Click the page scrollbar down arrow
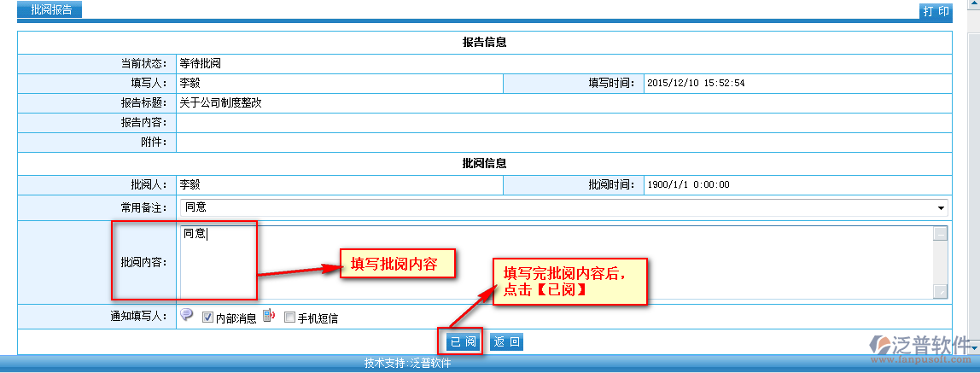This screenshot has height=373, width=980. click(974, 347)
